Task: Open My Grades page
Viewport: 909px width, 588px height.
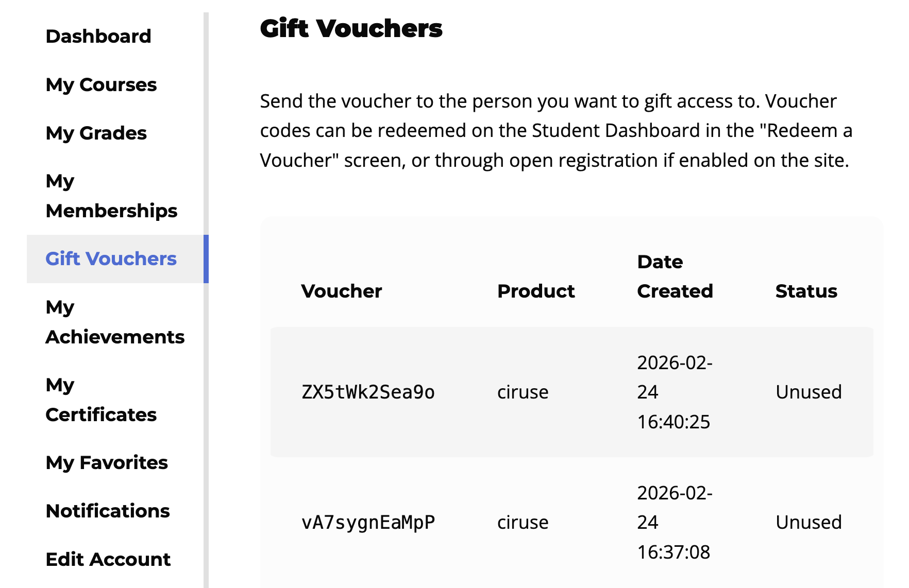Action: pyautogui.click(x=96, y=133)
